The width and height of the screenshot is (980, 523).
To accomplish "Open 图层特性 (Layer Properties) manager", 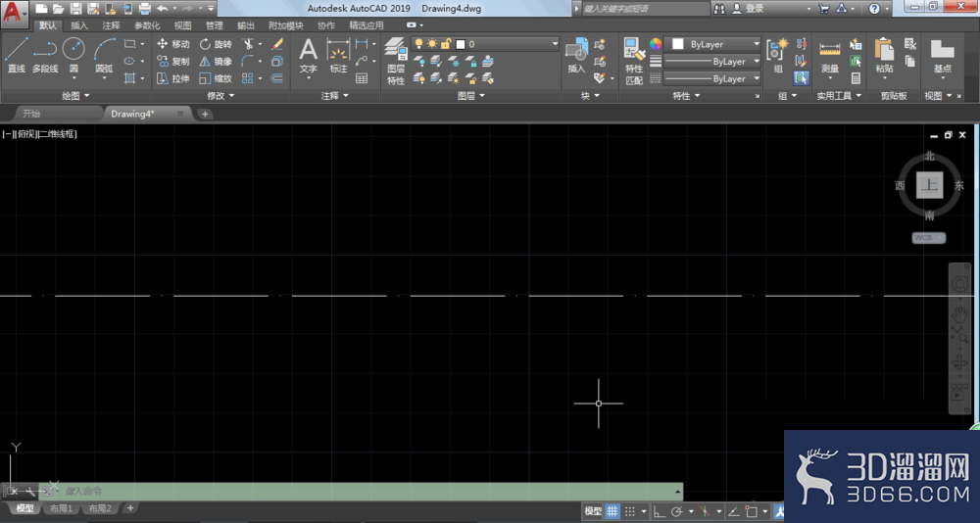I will click(396, 61).
